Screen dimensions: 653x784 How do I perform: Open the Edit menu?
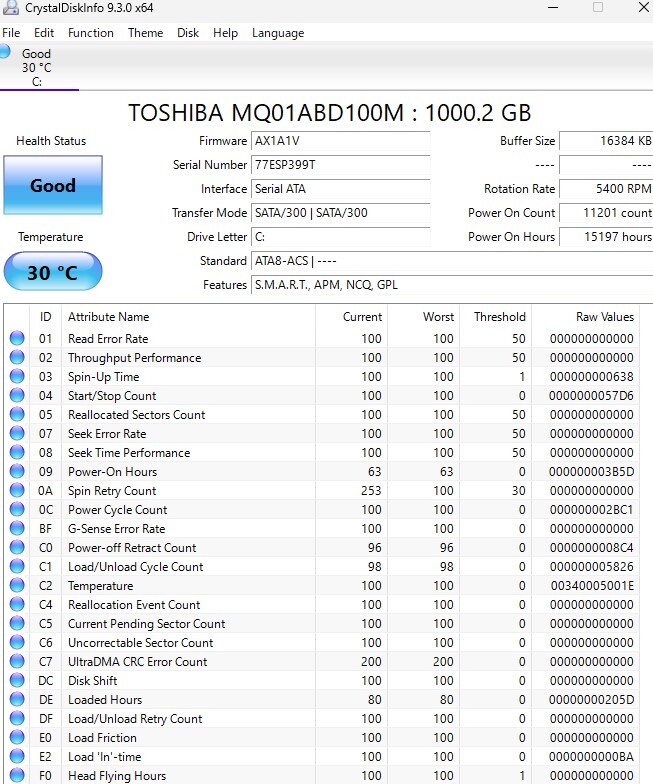click(x=44, y=33)
